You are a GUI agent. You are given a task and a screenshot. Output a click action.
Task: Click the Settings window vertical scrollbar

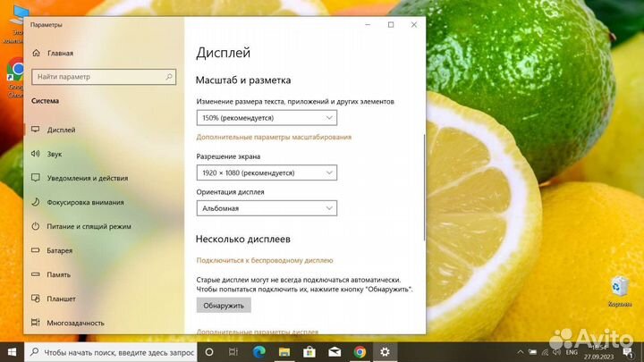pyautogui.click(x=424, y=187)
